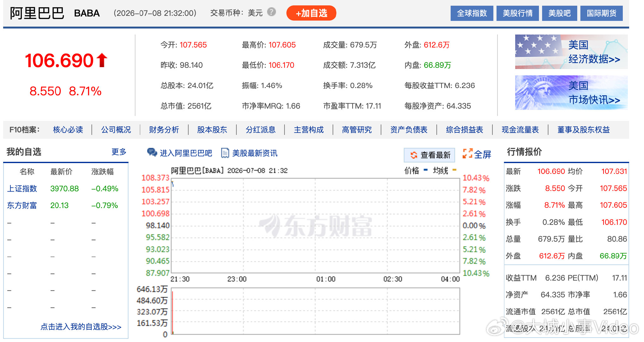Click 总市值 2561亿 in header stats
Viewport: 644px width, 342px height.
[x=186, y=106]
